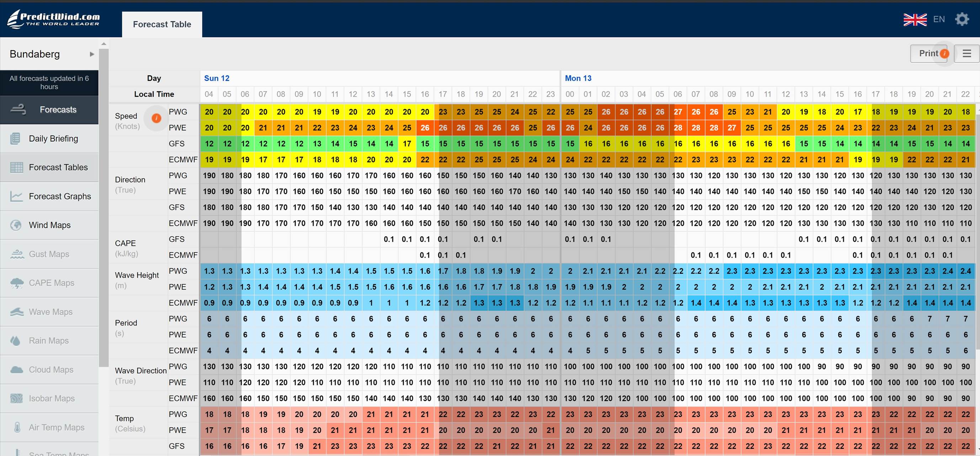Open Forecast Tables menu item
The width and height of the screenshot is (980, 456).
pos(58,167)
